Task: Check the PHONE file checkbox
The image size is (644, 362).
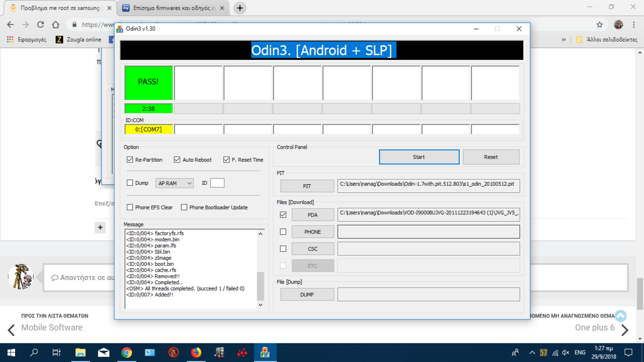Action: (283, 232)
